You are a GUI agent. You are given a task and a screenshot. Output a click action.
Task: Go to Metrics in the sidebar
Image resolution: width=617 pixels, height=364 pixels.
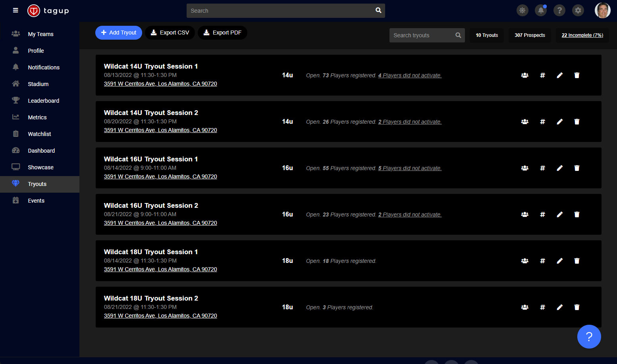37,117
